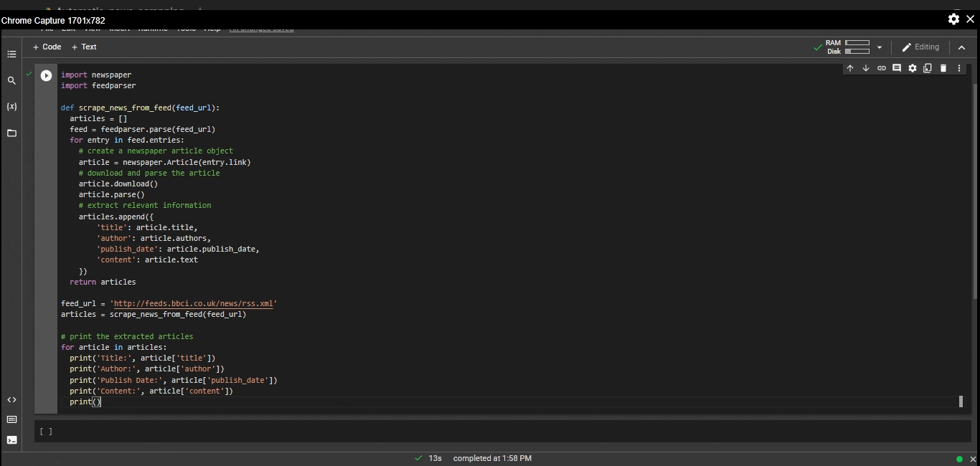The image size is (980, 466).
Task: Run the newspaper scraping code cell
Action: [46, 75]
